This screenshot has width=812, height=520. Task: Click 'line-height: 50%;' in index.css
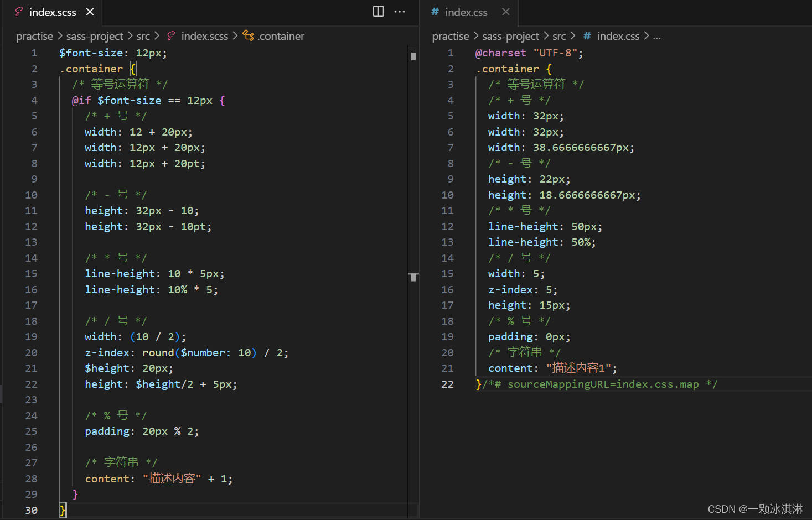pyautogui.click(x=542, y=242)
